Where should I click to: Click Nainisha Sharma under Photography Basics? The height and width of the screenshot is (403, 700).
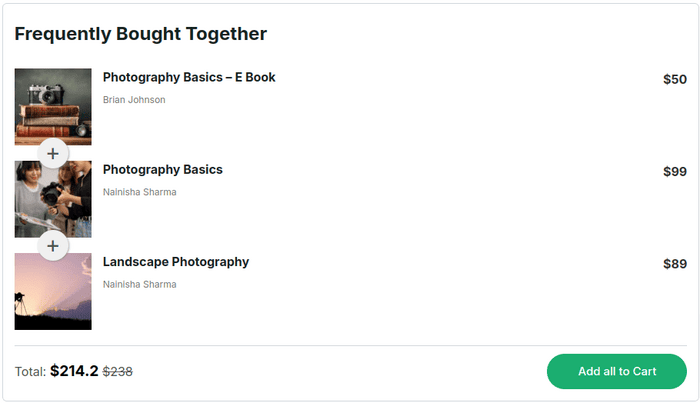pyautogui.click(x=139, y=192)
